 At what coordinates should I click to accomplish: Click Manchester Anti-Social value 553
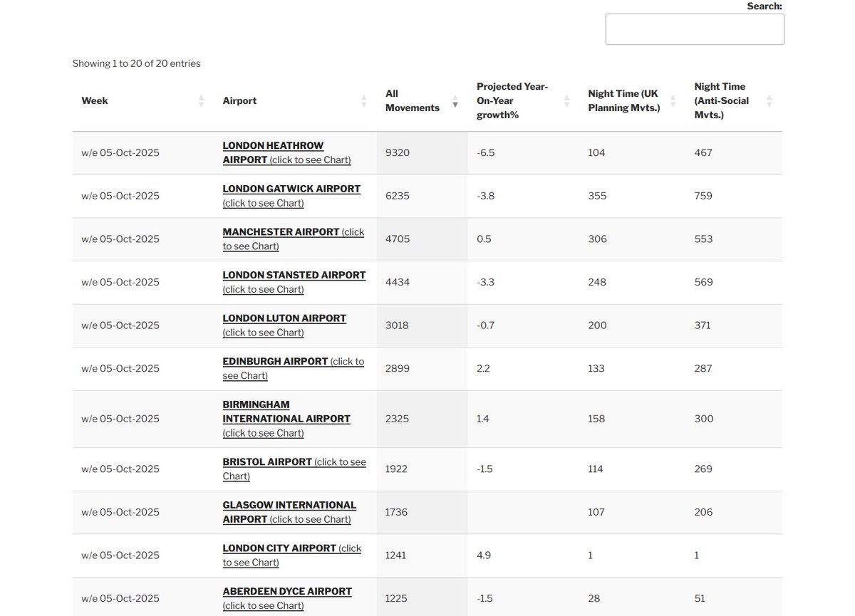[704, 239]
